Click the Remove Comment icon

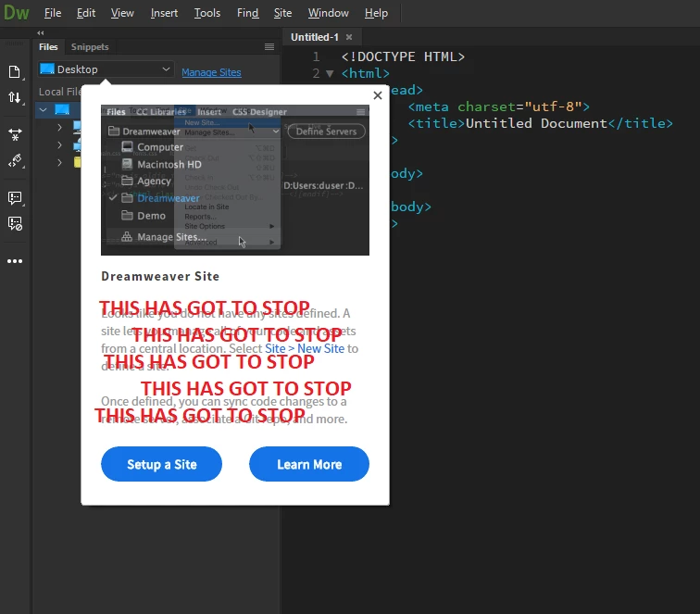click(x=15, y=223)
